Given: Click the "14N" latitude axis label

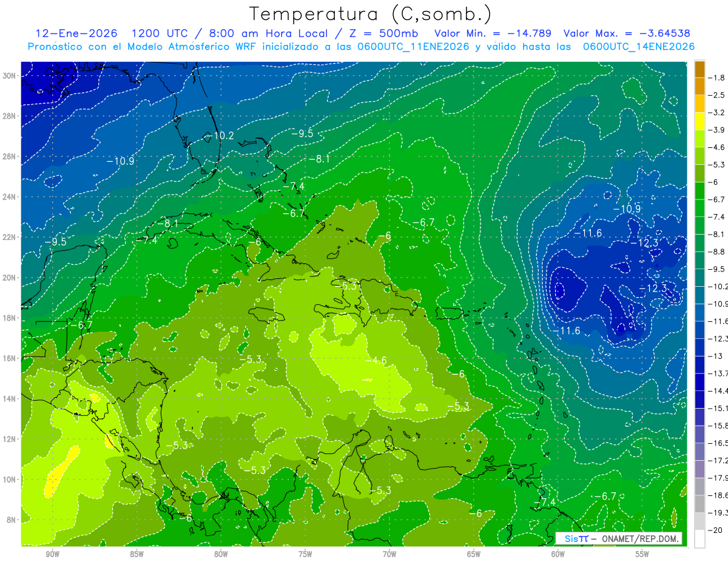Looking at the screenshot, I should point(9,398).
